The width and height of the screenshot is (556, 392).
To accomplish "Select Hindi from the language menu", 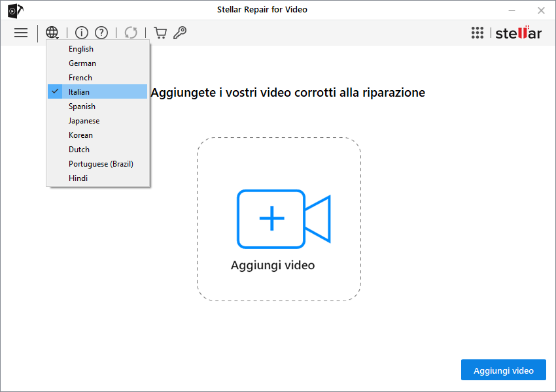I will (x=97, y=178).
